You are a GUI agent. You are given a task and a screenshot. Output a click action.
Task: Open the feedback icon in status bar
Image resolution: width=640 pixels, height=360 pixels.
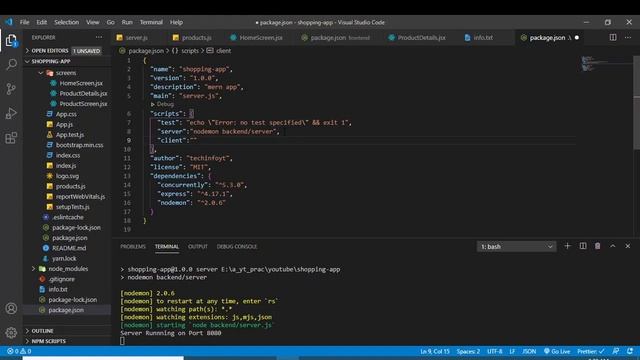coord(616,351)
